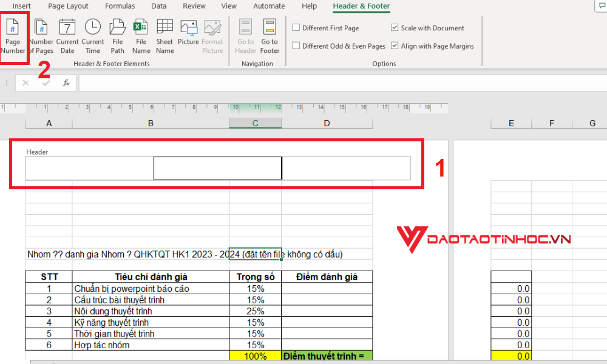The width and height of the screenshot is (607, 364).
Task: Click the 'STT' table header cell
Action: pos(49,277)
